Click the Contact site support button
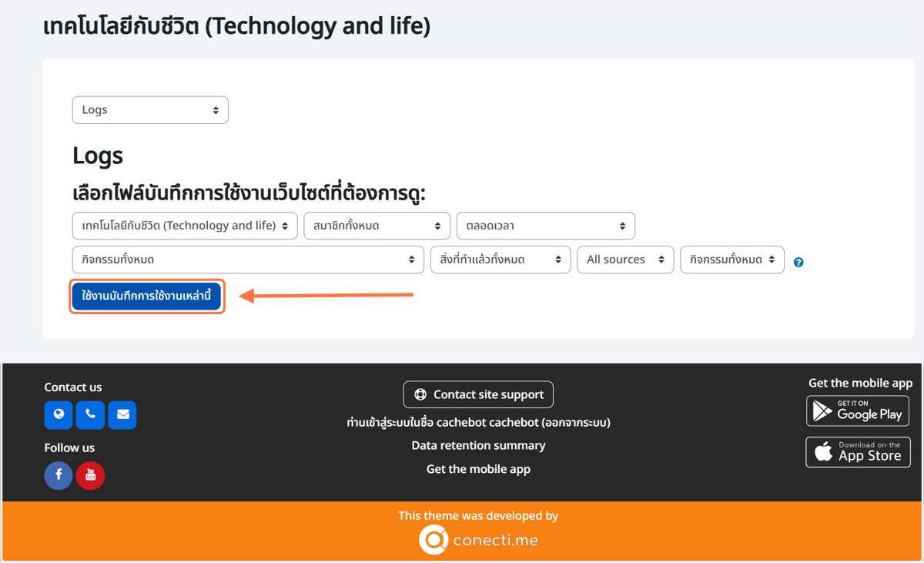The width and height of the screenshot is (924, 563). click(x=478, y=394)
